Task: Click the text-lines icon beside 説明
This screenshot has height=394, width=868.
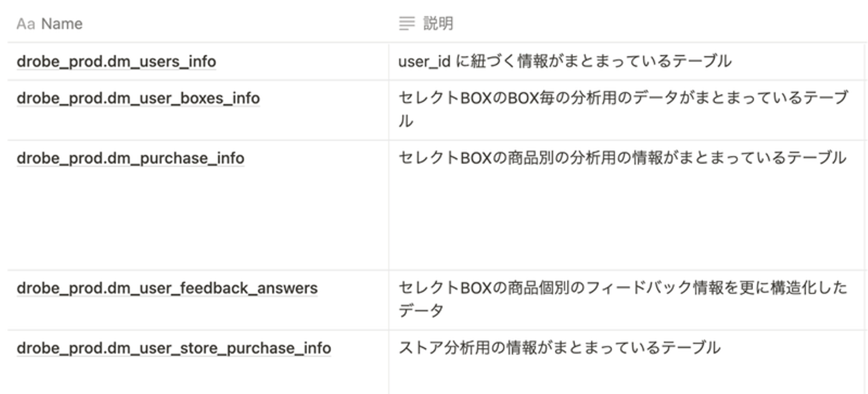Action: point(407,24)
